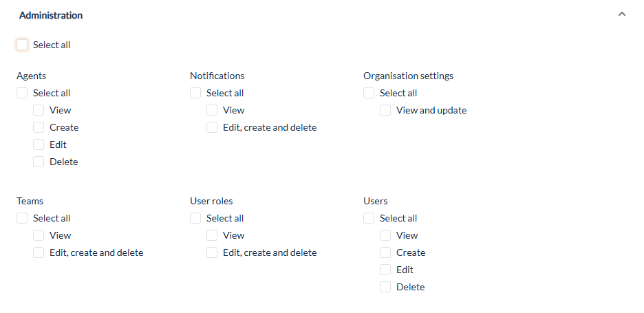Viewport: 644px width, 313px height.
Task: Check the Agents Edit permission
Action: tap(39, 145)
